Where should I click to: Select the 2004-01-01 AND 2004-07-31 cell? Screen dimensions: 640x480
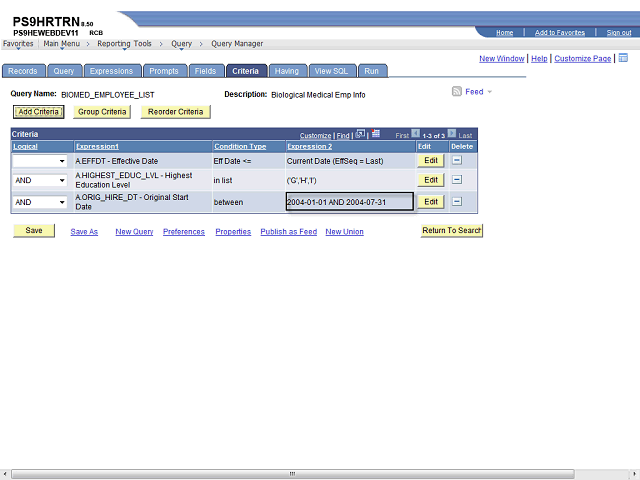pyautogui.click(x=350, y=202)
